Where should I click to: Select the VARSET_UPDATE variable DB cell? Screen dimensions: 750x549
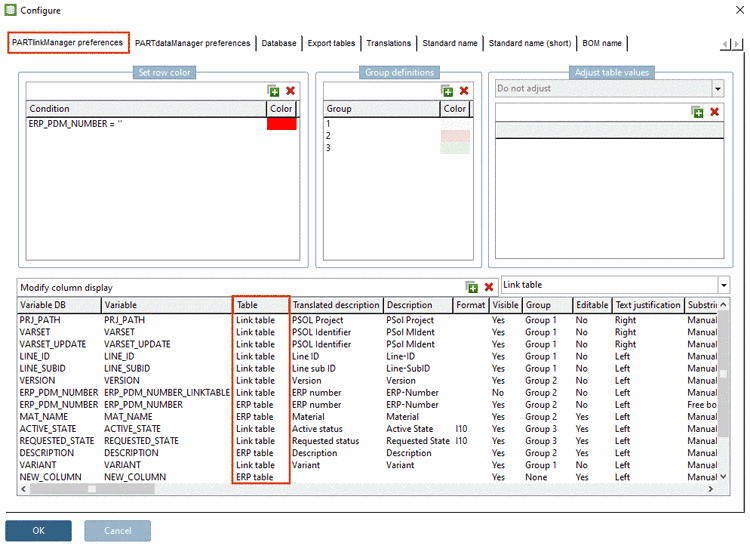(53, 344)
